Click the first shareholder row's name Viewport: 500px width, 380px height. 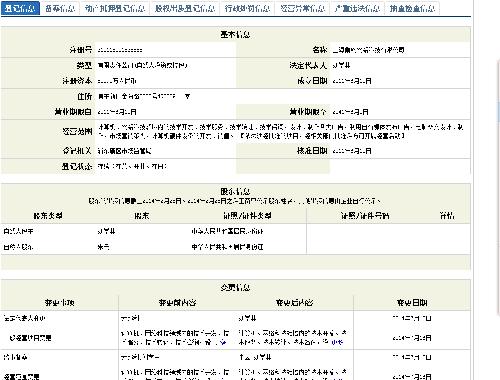(x=106, y=231)
